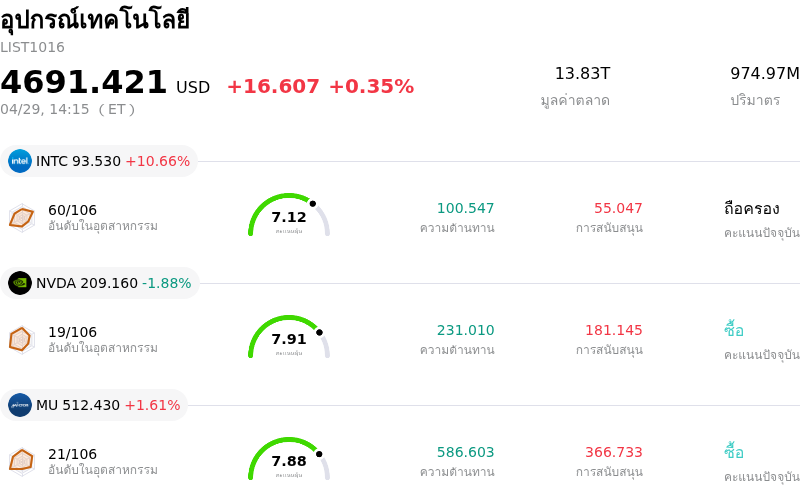This screenshot has height=499, width=800.
Task: Click INTC score gauge 7.12
Action: click(289, 216)
